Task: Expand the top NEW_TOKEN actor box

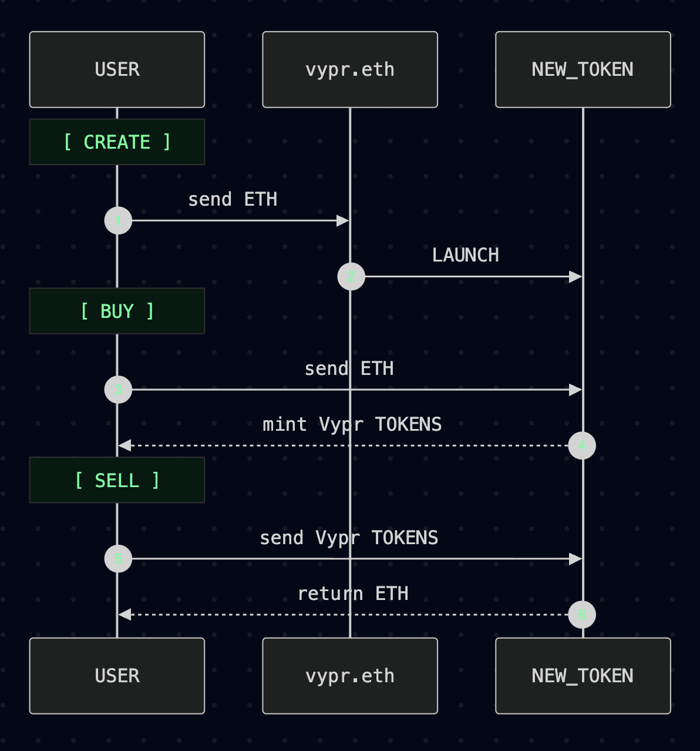Action: [x=583, y=69]
